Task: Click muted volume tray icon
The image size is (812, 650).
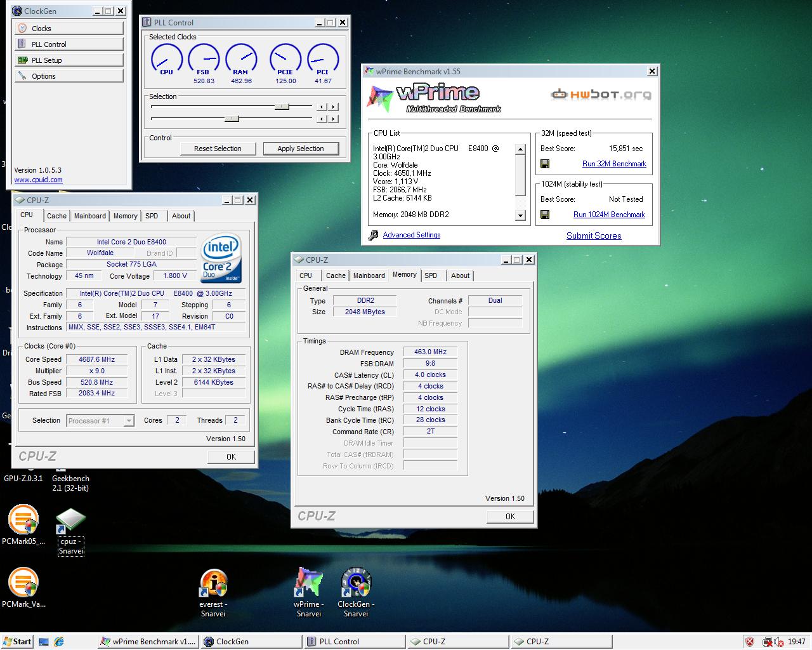Action: coord(778,642)
